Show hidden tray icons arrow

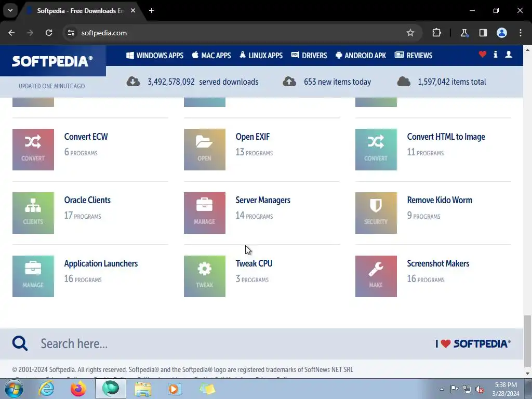442,389
